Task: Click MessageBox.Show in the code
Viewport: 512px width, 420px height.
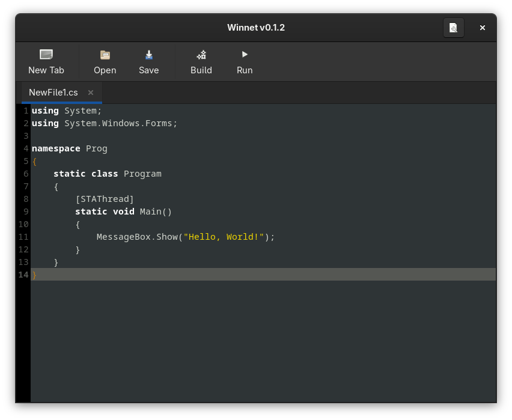Action: tap(137, 237)
